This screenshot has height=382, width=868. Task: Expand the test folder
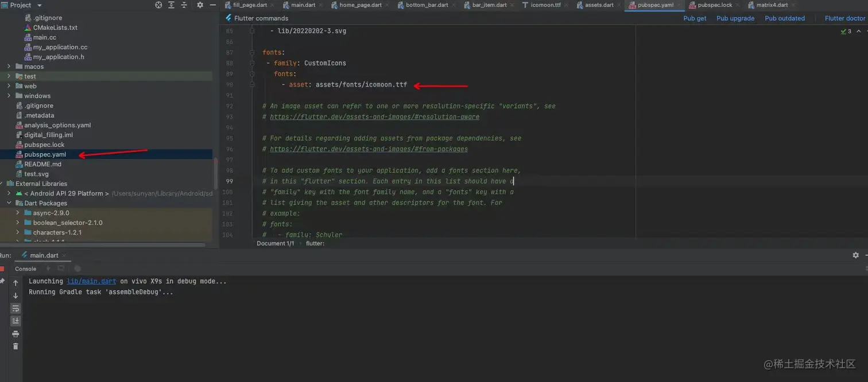click(x=9, y=76)
